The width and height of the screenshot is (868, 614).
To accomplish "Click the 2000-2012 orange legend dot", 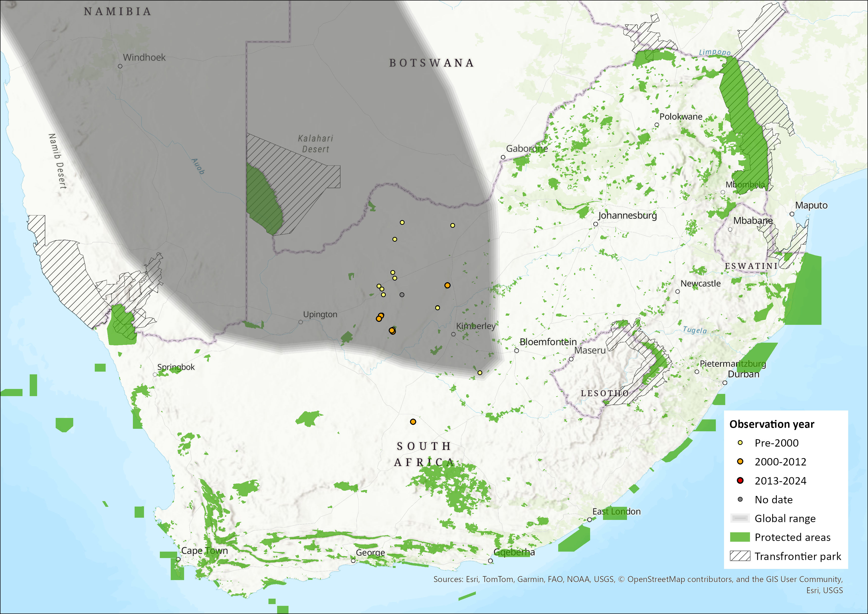I will click(x=740, y=461).
